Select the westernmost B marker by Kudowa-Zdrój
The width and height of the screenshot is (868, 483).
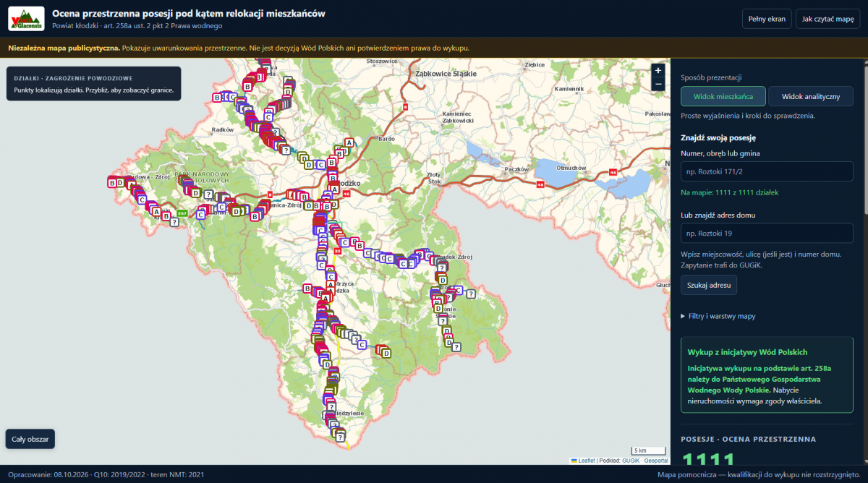pyautogui.click(x=111, y=183)
